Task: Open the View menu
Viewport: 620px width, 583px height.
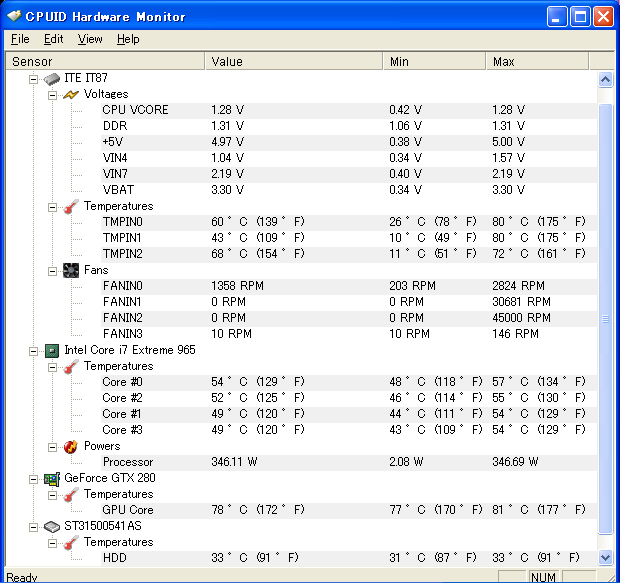Action: [x=90, y=39]
